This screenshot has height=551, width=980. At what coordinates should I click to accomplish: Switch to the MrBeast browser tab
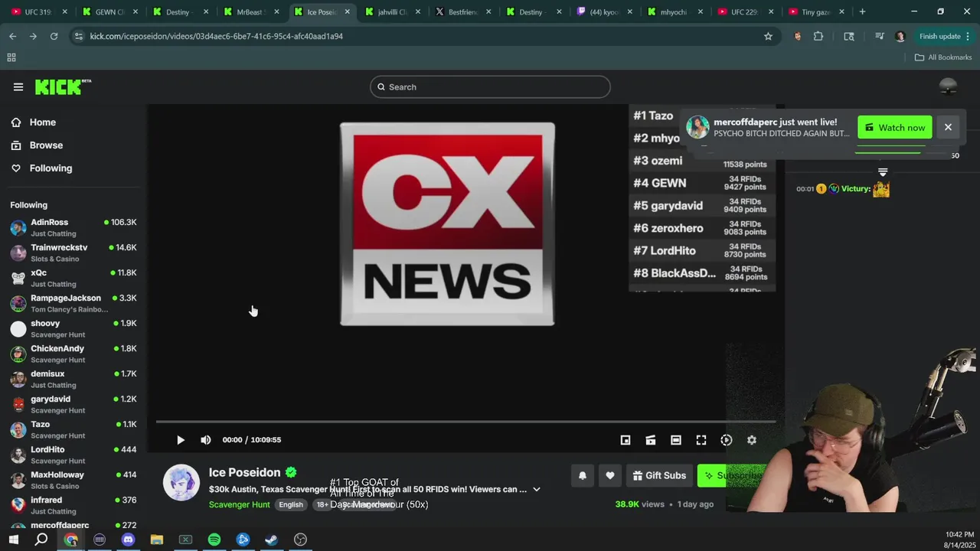pyautogui.click(x=253, y=12)
